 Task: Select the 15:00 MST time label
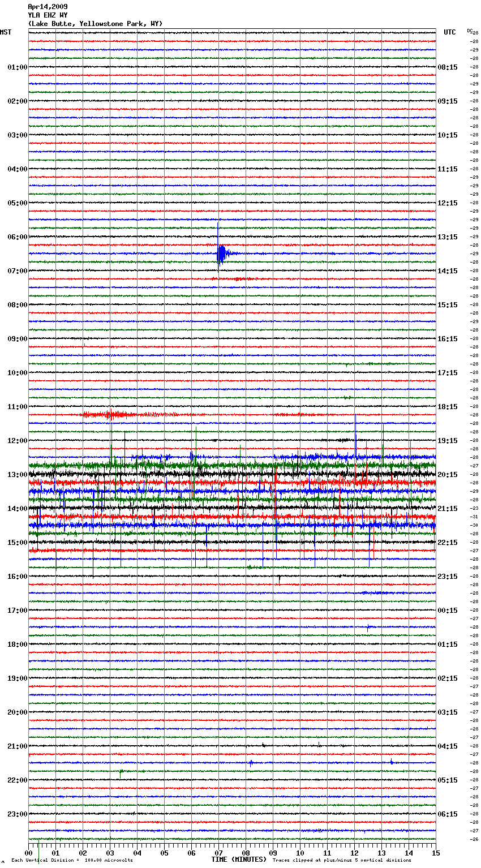17,543
